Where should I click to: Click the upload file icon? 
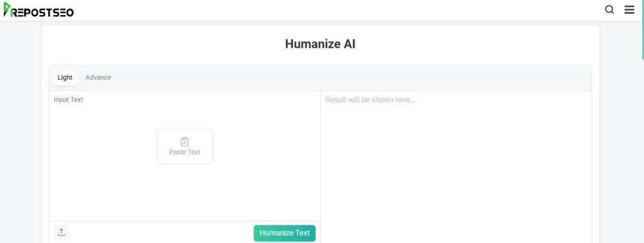click(61, 232)
